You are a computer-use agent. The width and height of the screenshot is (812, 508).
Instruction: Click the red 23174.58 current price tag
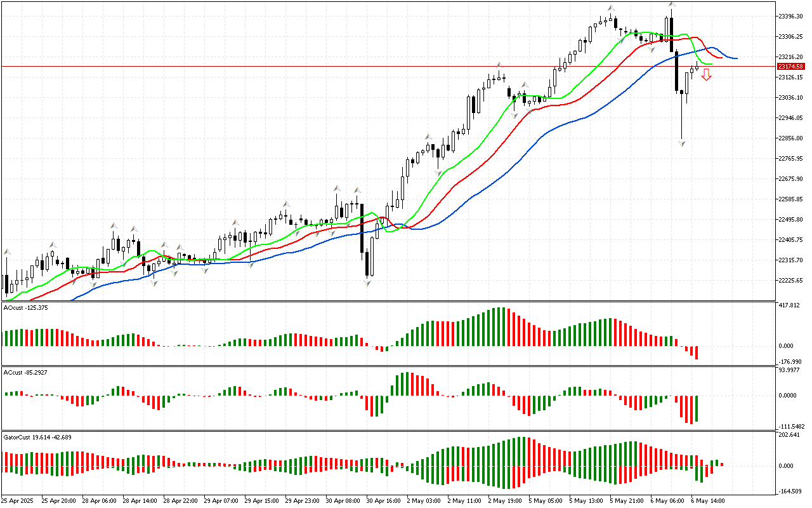pos(790,66)
